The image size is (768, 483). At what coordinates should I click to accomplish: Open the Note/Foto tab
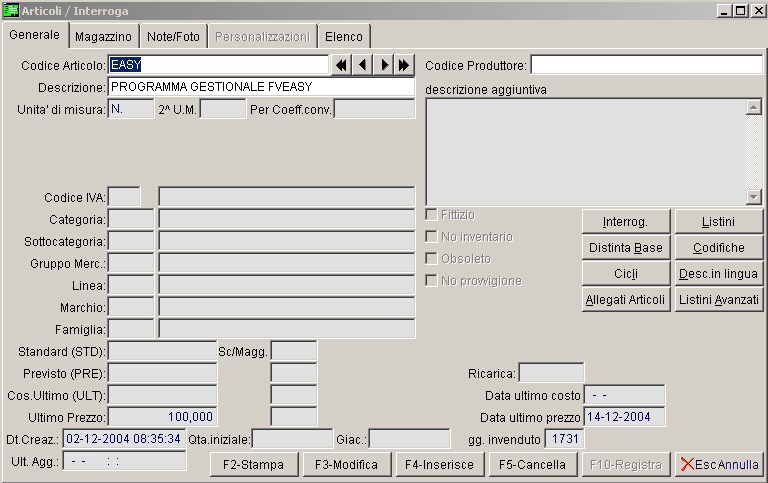pyautogui.click(x=173, y=37)
